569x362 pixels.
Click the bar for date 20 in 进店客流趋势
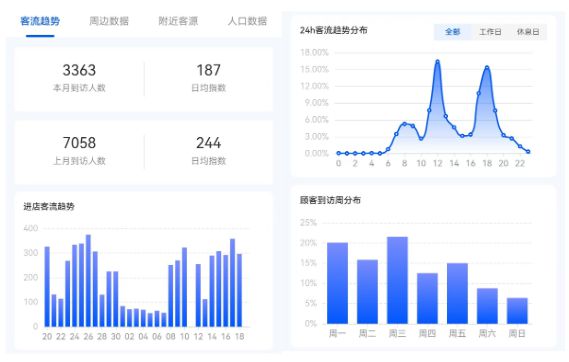47,287
